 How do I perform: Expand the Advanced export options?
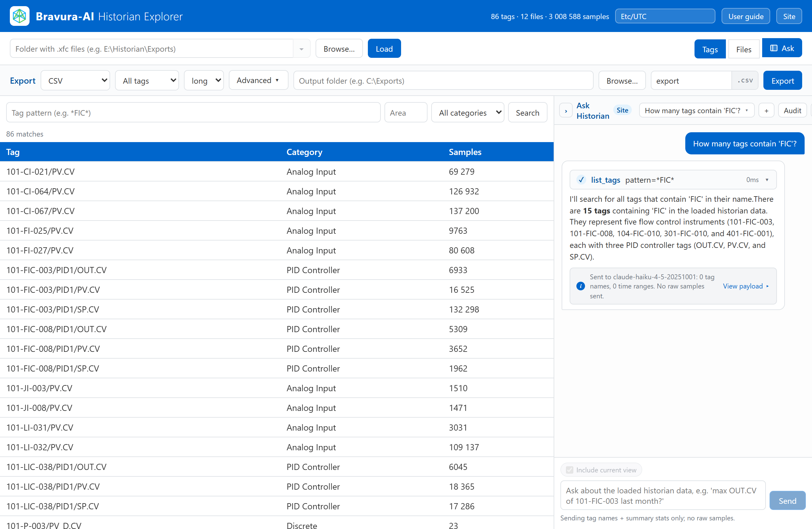point(258,80)
